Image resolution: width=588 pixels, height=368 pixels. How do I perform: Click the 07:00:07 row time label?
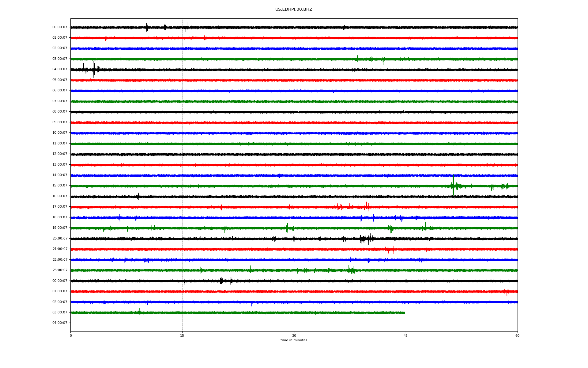[60, 101]
